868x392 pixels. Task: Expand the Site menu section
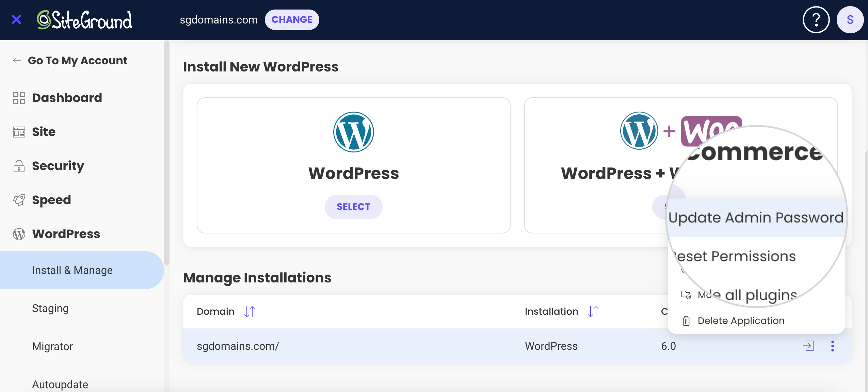tap(44, 132)
